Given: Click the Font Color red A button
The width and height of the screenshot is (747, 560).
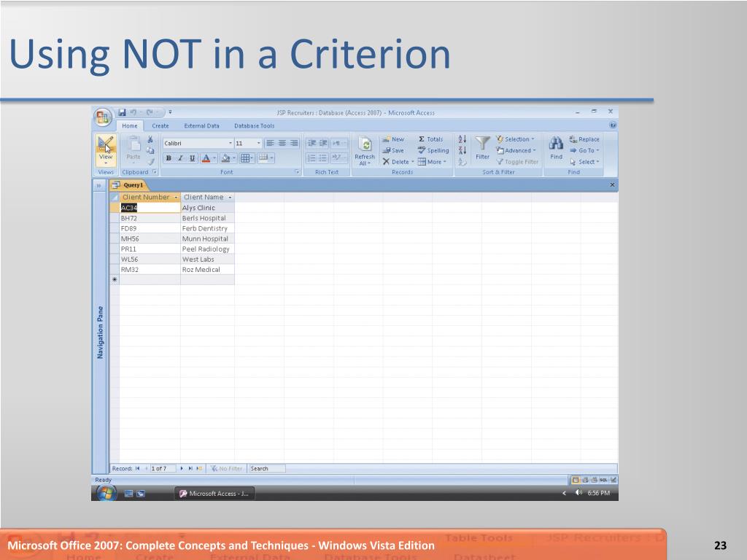Looking at the screenshot, I should coord(206,158).
